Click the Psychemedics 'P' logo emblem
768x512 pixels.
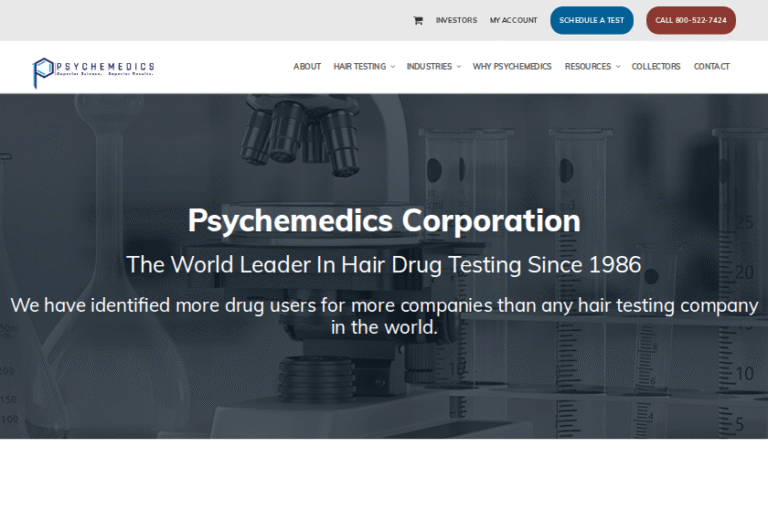click(43, 70)
